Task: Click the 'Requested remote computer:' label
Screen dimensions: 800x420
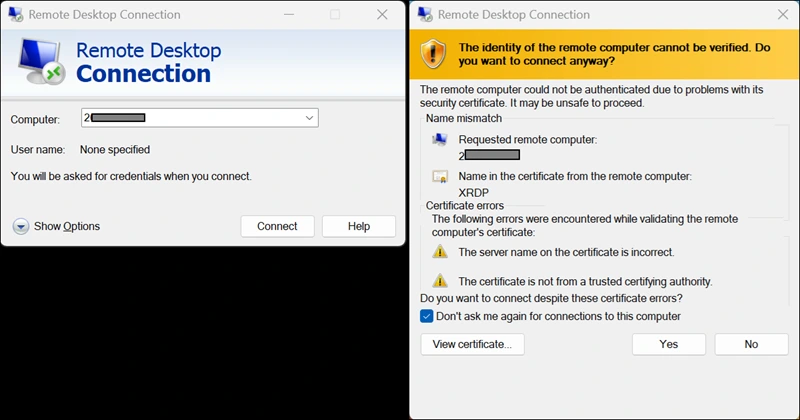Action: pyautogui.click(x=528, y=139)
